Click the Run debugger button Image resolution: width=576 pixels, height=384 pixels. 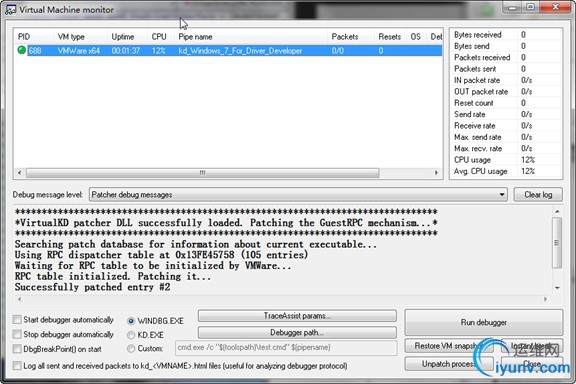[x=483, y=322]
